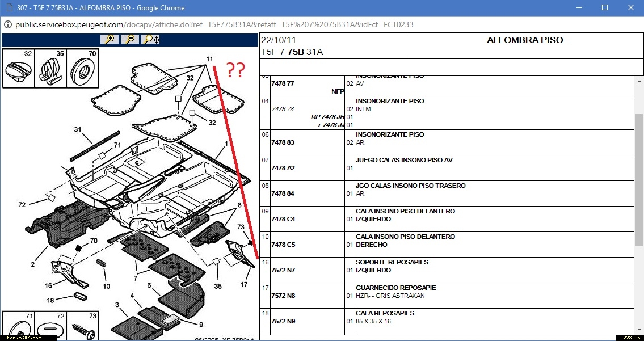This screenshot has width=644, height=341.
Task: Click the zoom in magnifier icon
Action: pyautogui.click(x=110, y=40)
